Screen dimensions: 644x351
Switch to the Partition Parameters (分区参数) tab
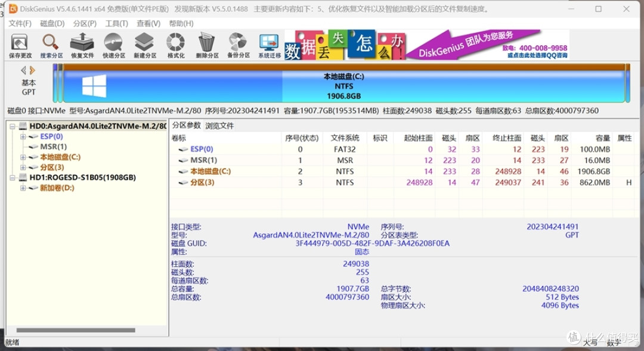tap(186, 125)
